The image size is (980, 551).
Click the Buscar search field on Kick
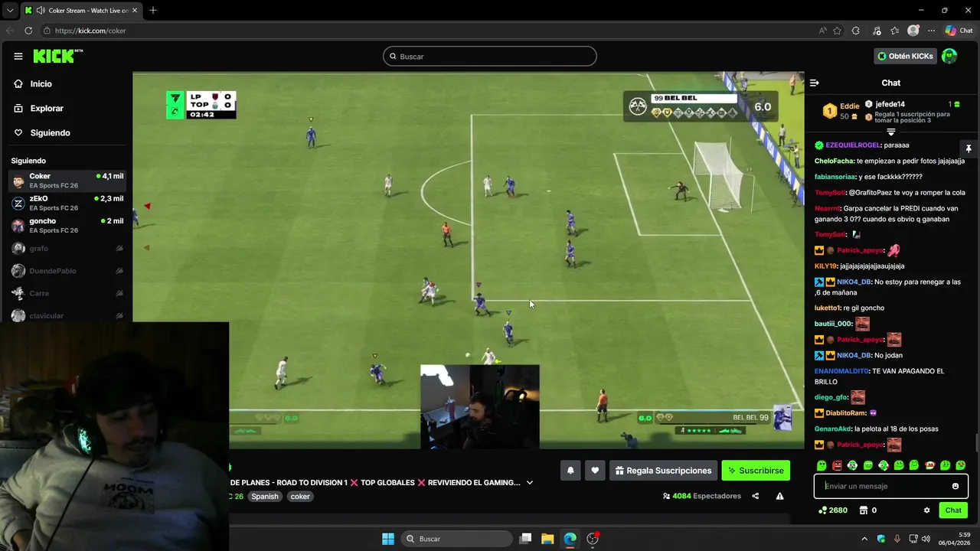click(490, 56)
